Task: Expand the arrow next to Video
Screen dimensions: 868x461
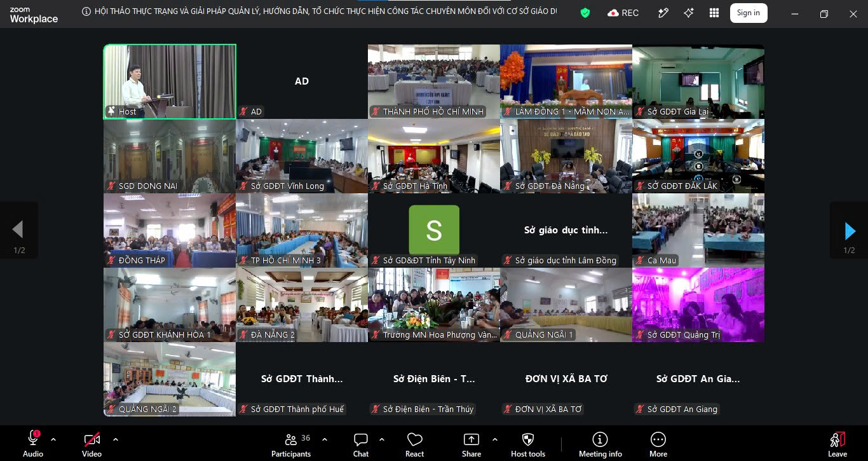Action: [x=116, y=439]
